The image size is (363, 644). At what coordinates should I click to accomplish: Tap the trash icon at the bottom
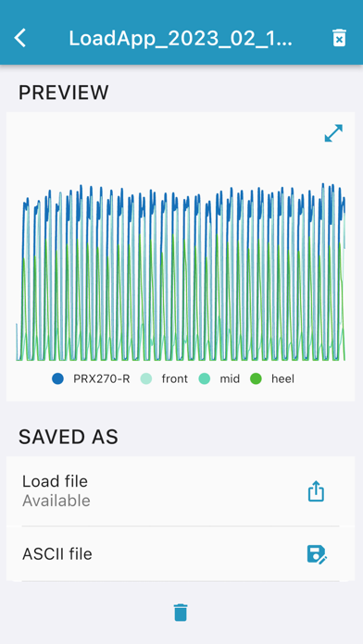[x=181, y=612]
